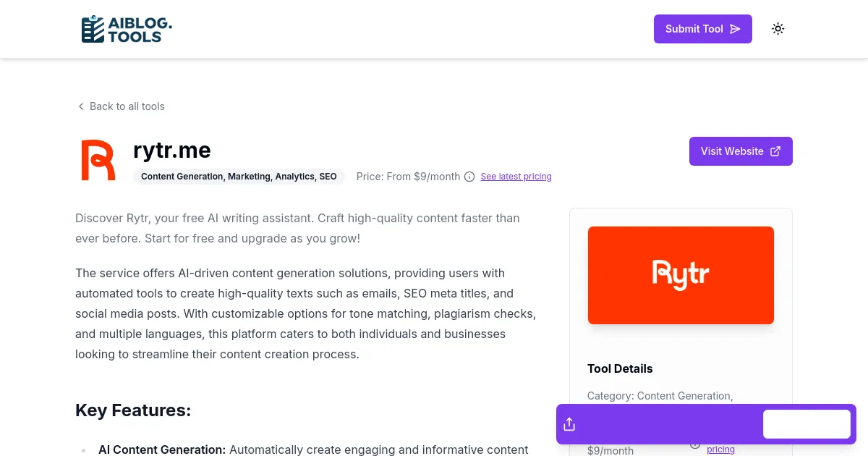Image resolution: width=868 pixels, height=456 pixels.
Task: Click the Tool Details heading
Action: click(x=620, y=368)
